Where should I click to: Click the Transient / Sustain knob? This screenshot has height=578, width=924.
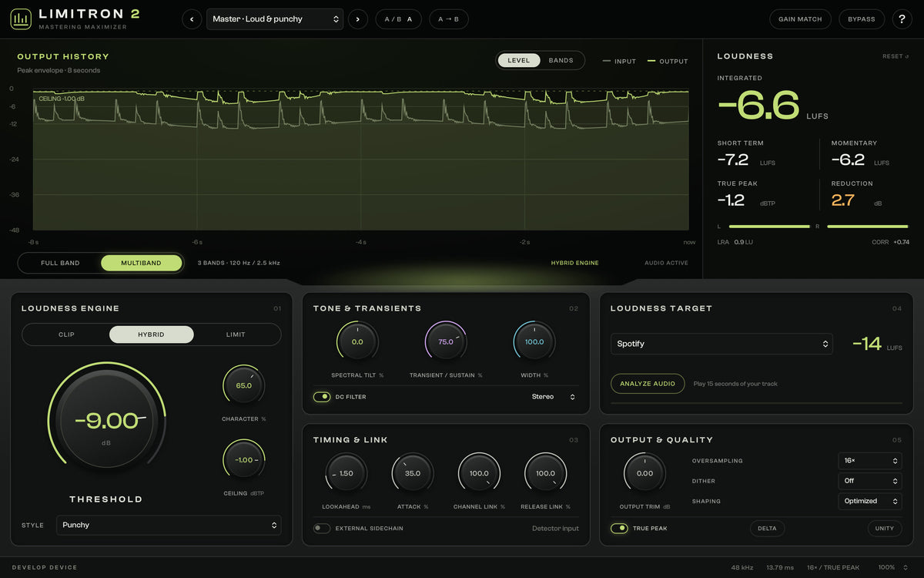pyautogui.click(x=446, y=341)
